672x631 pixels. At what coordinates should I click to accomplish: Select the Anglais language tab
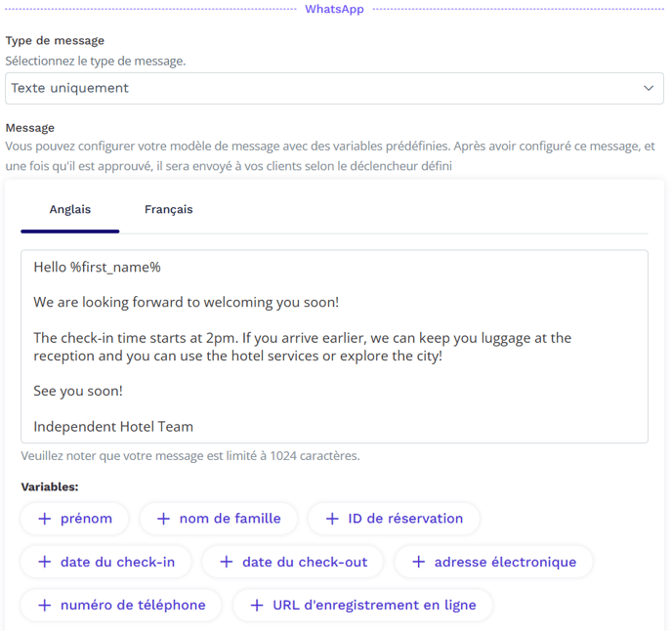point(70,209)
